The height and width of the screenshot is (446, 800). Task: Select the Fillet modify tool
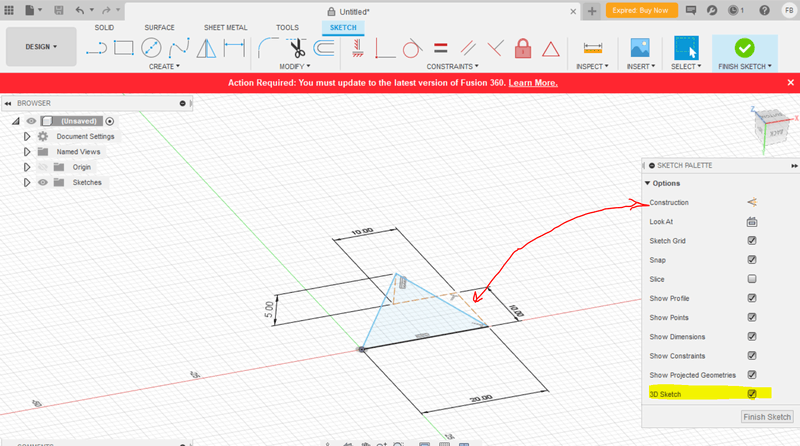[x=267, y=48]
